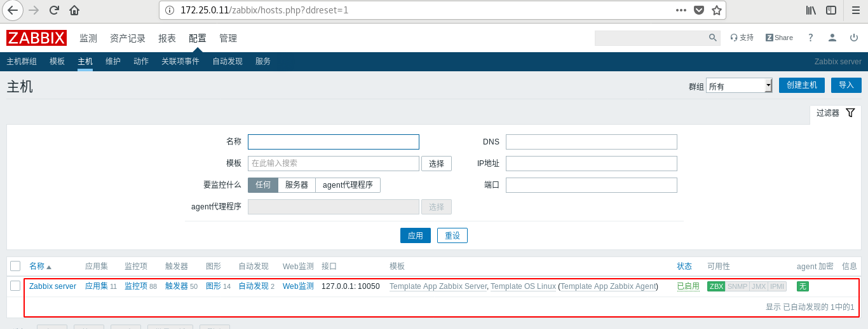Switch to 关联项事件 submenu

point(180,62)
